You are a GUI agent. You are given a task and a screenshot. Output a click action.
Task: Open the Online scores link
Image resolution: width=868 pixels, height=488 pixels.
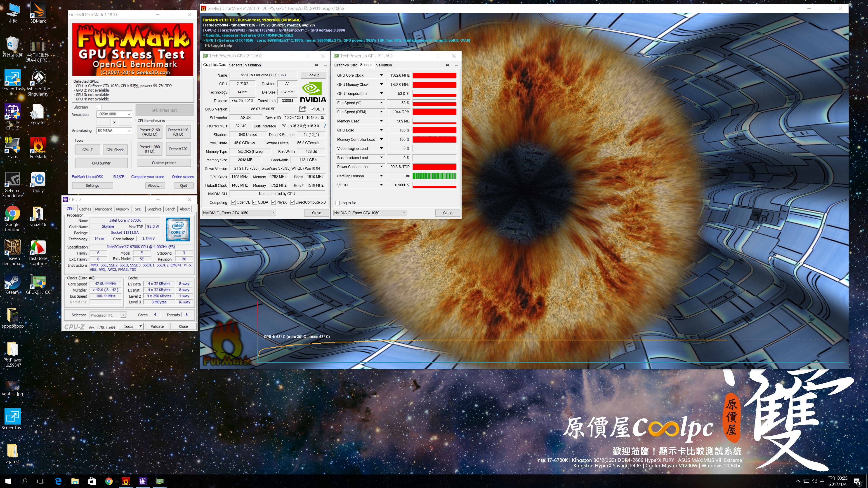pyautogui.click(x=183, y=176)
